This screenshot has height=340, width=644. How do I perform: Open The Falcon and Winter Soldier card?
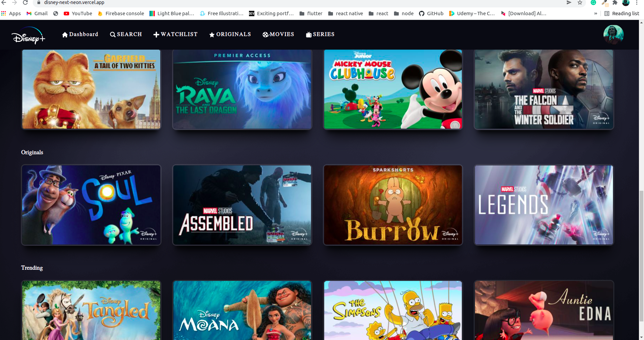(x=544, y=89)
